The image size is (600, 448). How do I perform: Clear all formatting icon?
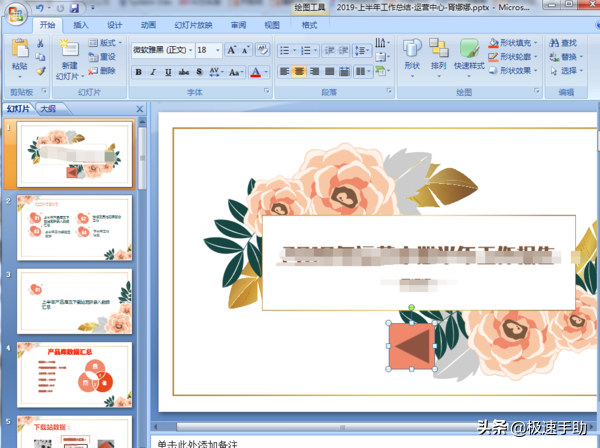point(262,49)
